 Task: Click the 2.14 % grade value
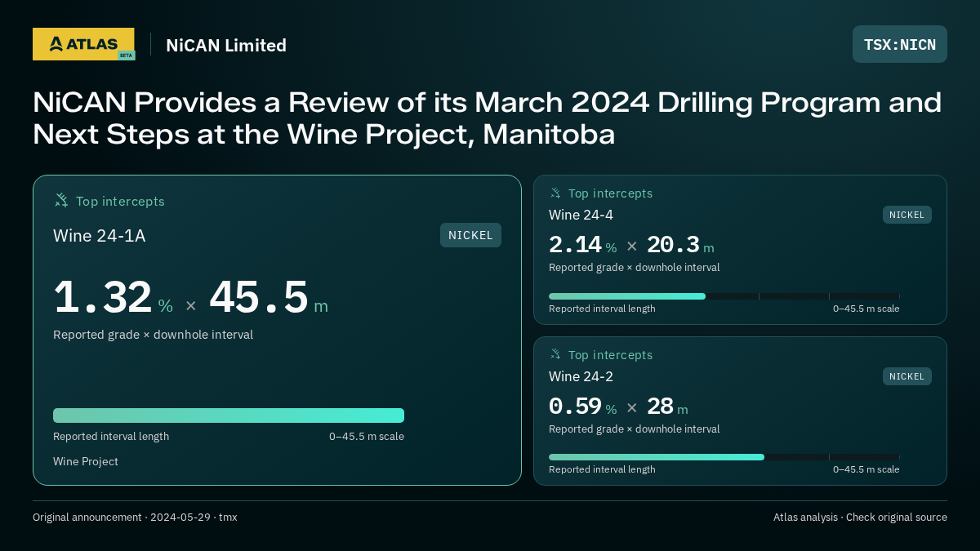tap(583, 245)
